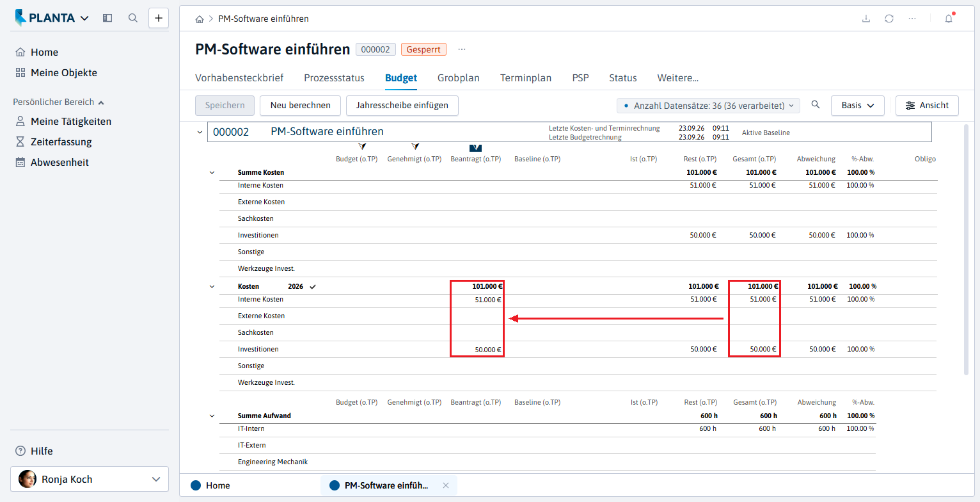Open the Ronja Koch user menu
Screen dimensions: 980x502
point(90,479)
